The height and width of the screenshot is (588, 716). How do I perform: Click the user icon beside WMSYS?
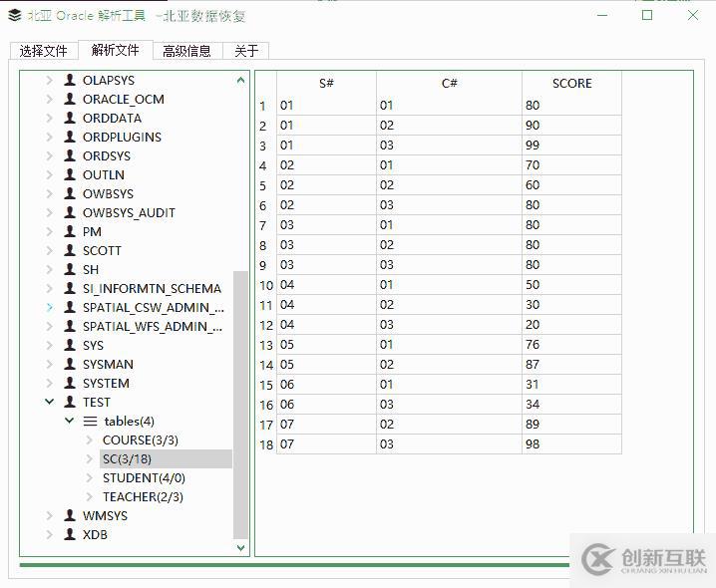tap(70, 515)
